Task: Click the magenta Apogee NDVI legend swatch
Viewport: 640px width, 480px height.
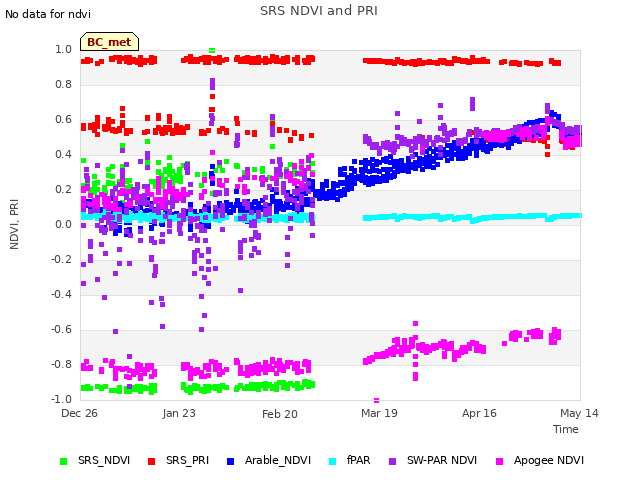Action: (499, 461)
